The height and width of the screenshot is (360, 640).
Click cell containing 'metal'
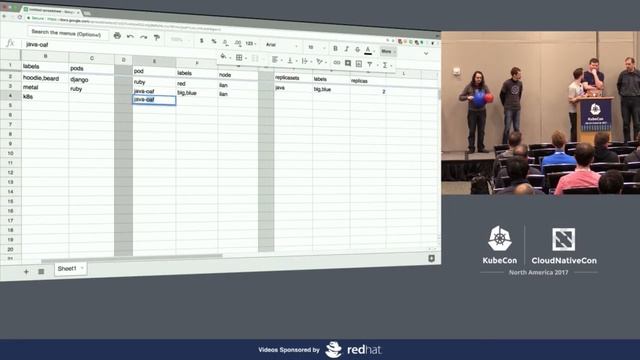point(45,87)
